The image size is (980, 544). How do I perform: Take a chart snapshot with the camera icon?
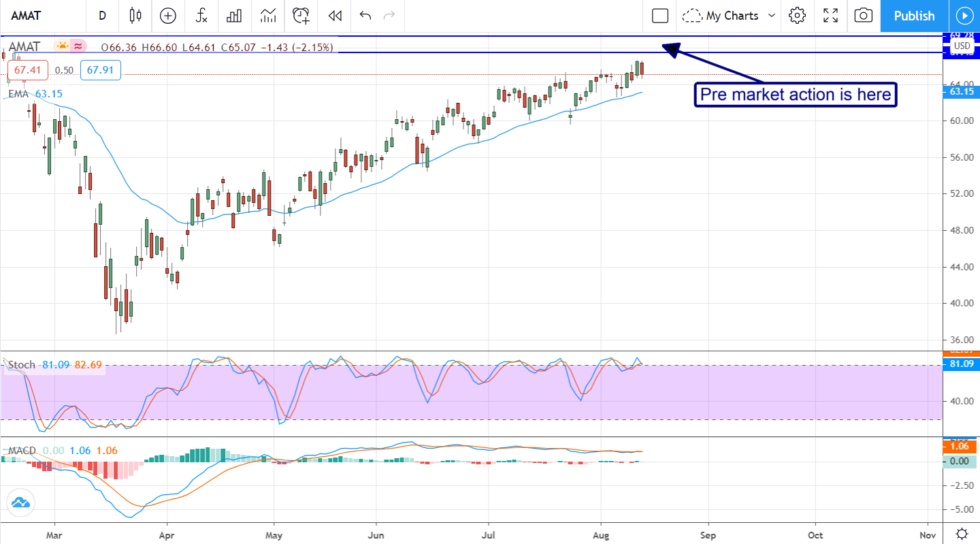864,16
